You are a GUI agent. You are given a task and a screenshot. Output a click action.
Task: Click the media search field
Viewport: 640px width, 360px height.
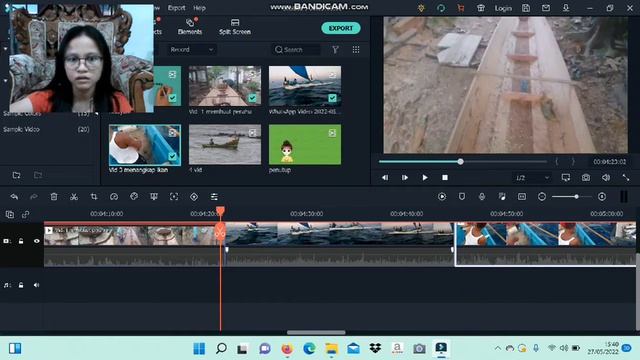[296, 50]
